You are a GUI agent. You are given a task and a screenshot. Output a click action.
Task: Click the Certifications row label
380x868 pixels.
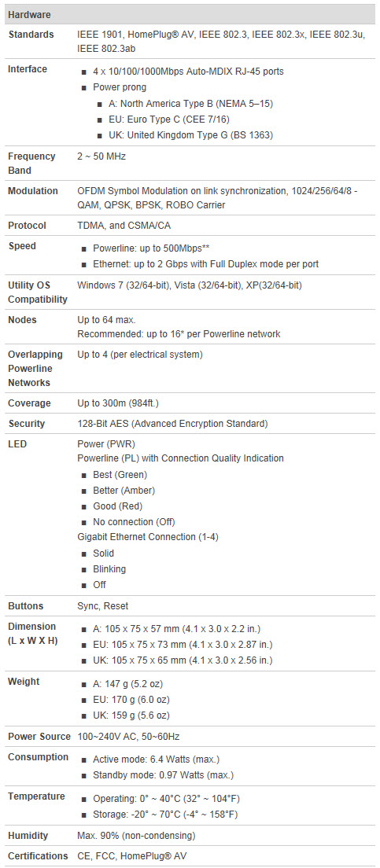pos(39,856)
